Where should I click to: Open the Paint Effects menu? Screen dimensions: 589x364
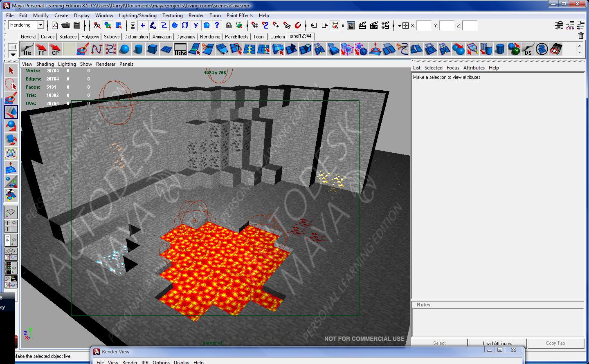point(240,16)
